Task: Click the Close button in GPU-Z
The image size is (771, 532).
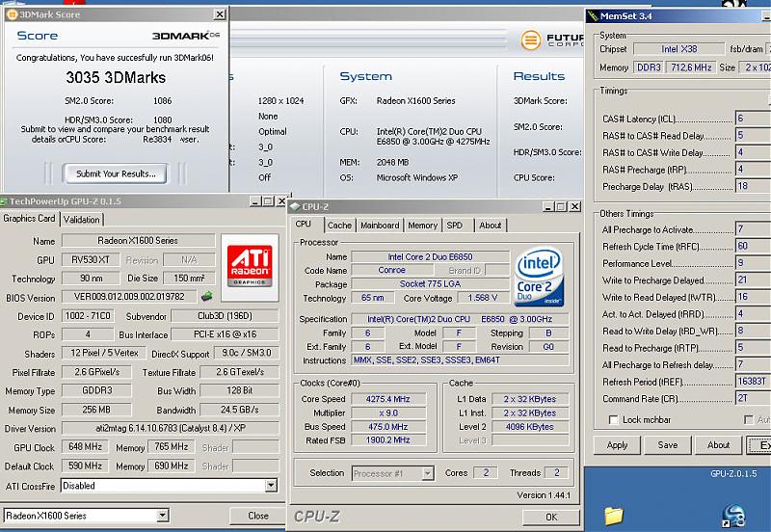Action: coord(258,516)
